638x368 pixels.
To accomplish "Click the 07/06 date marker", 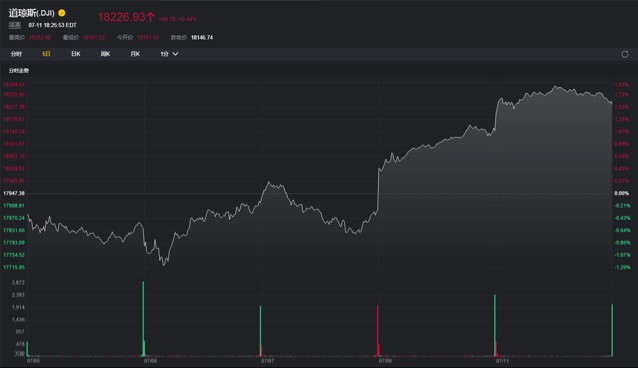I will click(150, 361).
